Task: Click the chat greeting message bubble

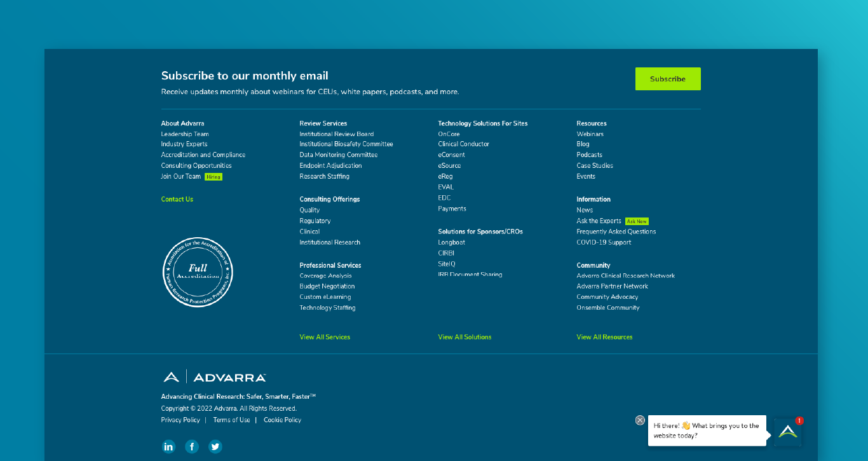Action: point(707,431)
